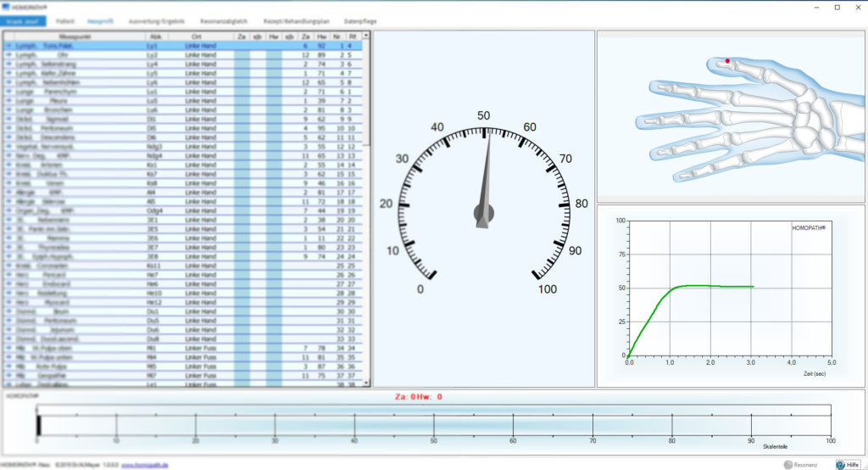The width and height of the screenshot is (868, 470).
Task: Click the arrow icon of row Lu5
Action: [x=8, y=100]
